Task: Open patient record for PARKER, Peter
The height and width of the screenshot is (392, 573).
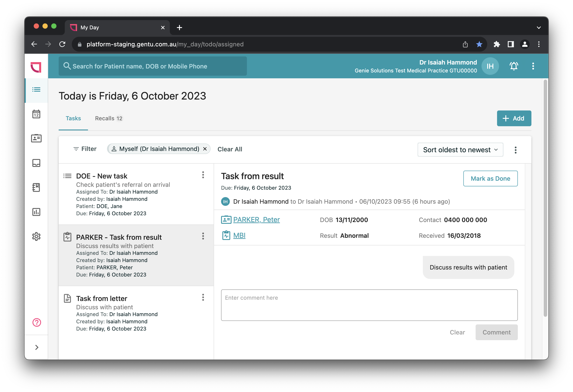Action: point(257,220)
